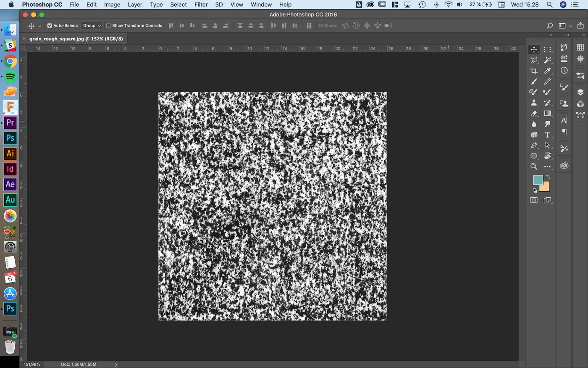Viewport: 588px width, 368px height.
Task: Open the Layer menu
Action: [x=135, y=5]
